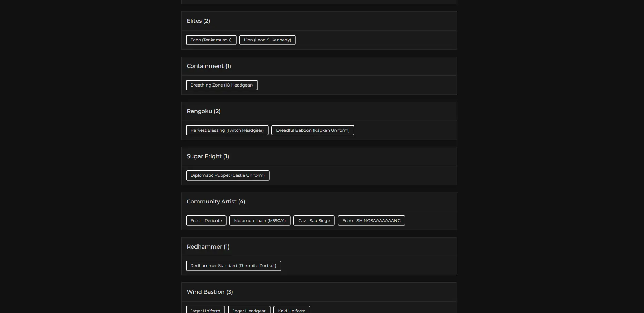Viewport: 644px width, 313px height.
Task: Select Redhammer Standard (Thermite Portrait) tag
Action: click(233, 266)
